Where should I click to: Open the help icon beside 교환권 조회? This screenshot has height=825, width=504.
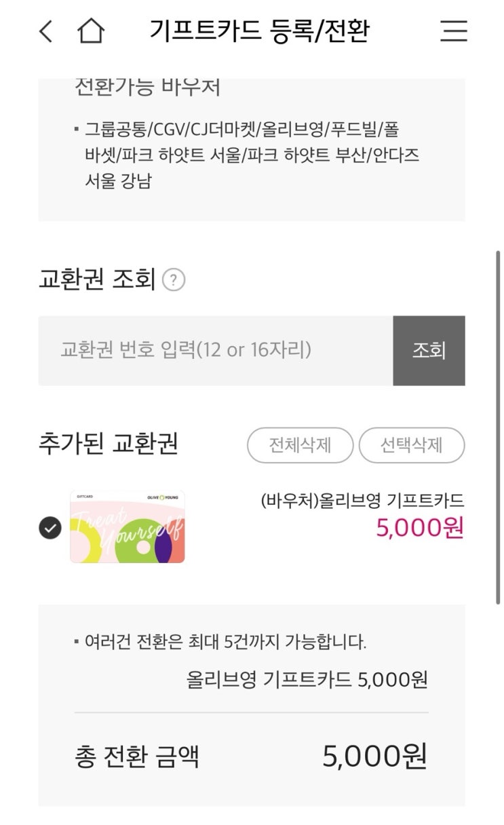[x=174, y=280]
